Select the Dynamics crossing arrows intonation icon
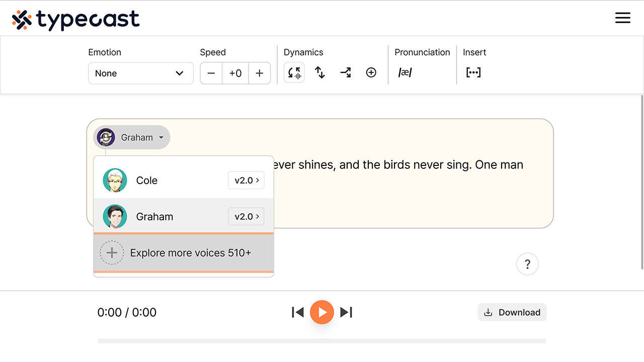 click(x=346, y=73)
